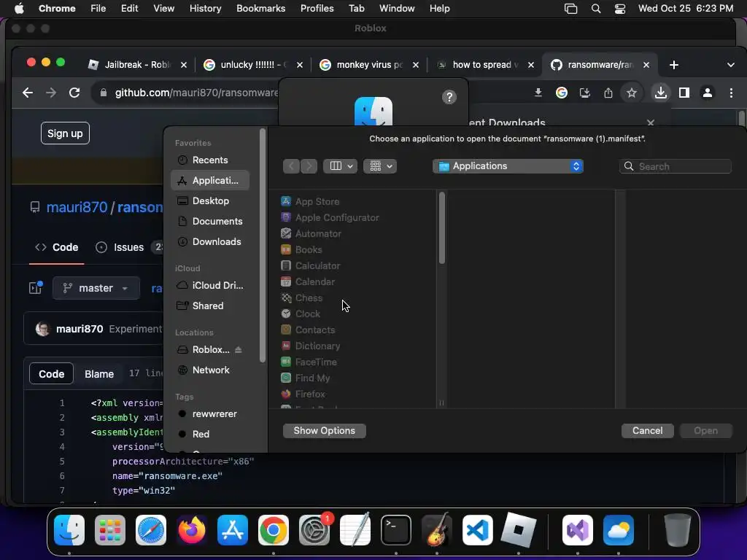Open the Bookmarks menu
The image size is (747, 560).
click(x=260, y=9)
